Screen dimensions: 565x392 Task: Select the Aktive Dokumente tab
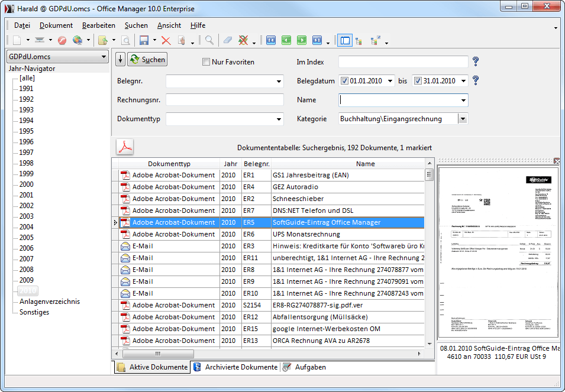point(153,367)
